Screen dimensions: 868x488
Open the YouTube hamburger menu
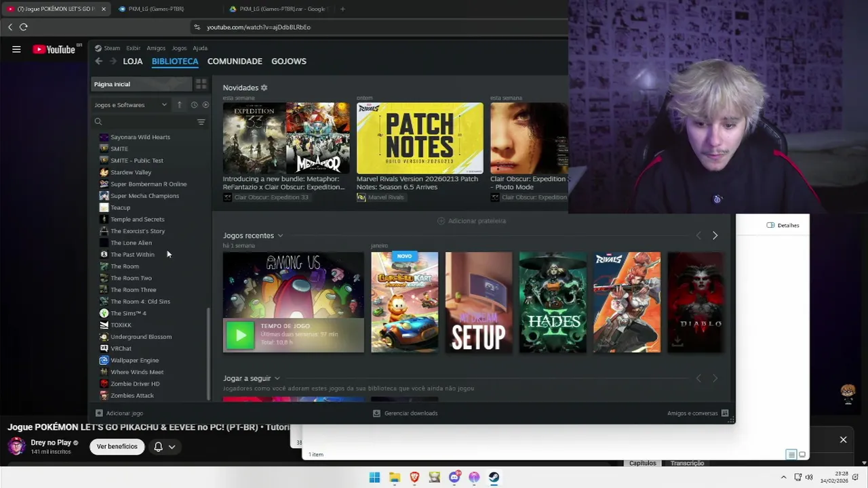coord(16,49)
